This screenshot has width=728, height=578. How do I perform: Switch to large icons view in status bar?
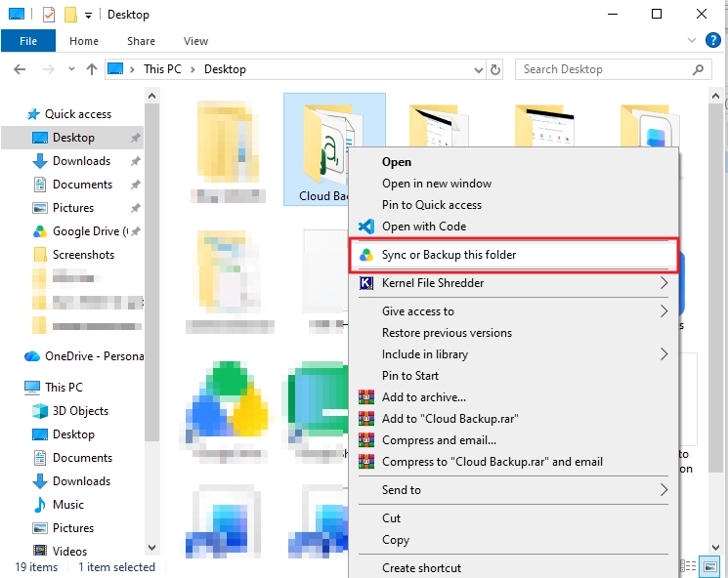pos(710,566)
